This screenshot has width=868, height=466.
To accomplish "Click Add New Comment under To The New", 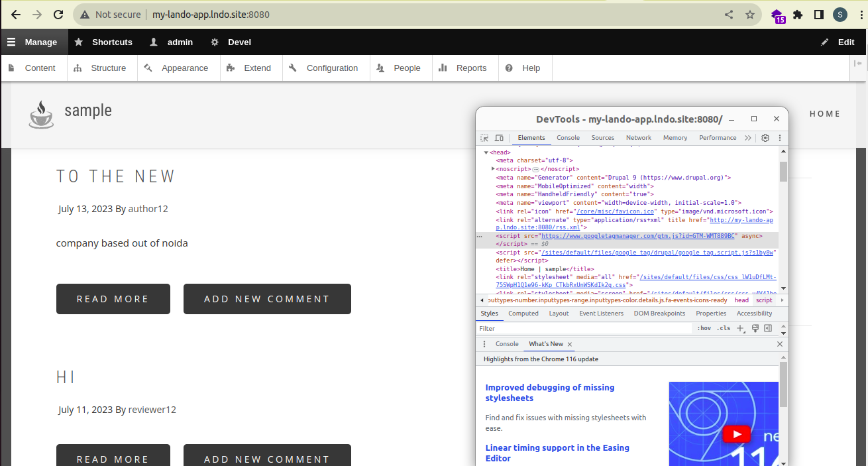I will tap(267, 299).
